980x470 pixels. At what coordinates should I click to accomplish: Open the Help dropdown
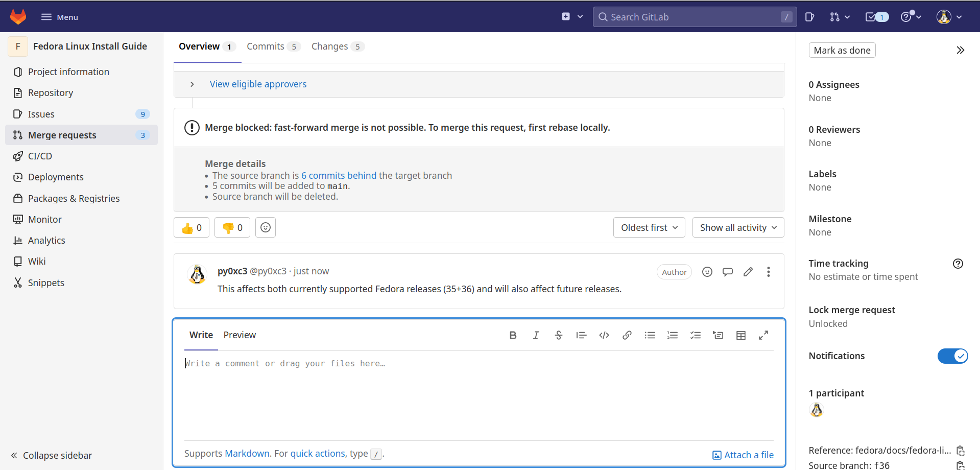pyautogui.click(x=911, y=17)
